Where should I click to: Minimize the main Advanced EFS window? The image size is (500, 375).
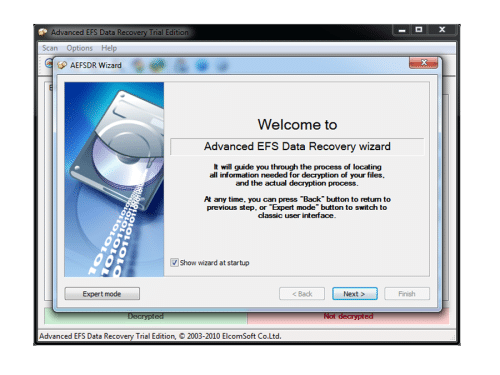tap(402, 30)
